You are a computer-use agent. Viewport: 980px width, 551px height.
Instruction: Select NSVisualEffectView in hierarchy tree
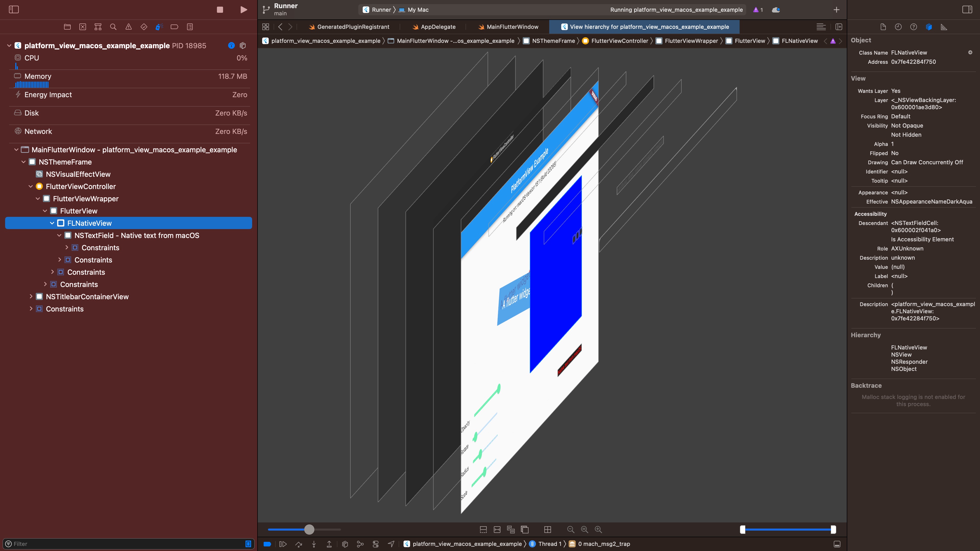78,174
